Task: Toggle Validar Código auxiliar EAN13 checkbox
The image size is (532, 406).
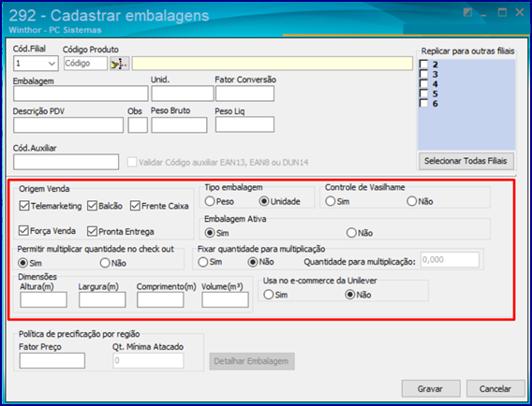Action: click(x=132, y=162)
